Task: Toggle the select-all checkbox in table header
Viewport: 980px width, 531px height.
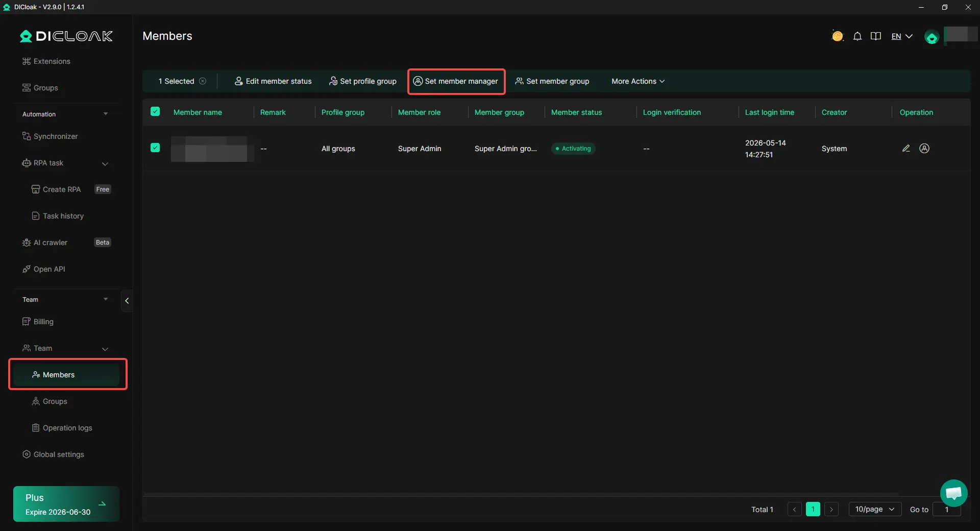Action: 155,112
